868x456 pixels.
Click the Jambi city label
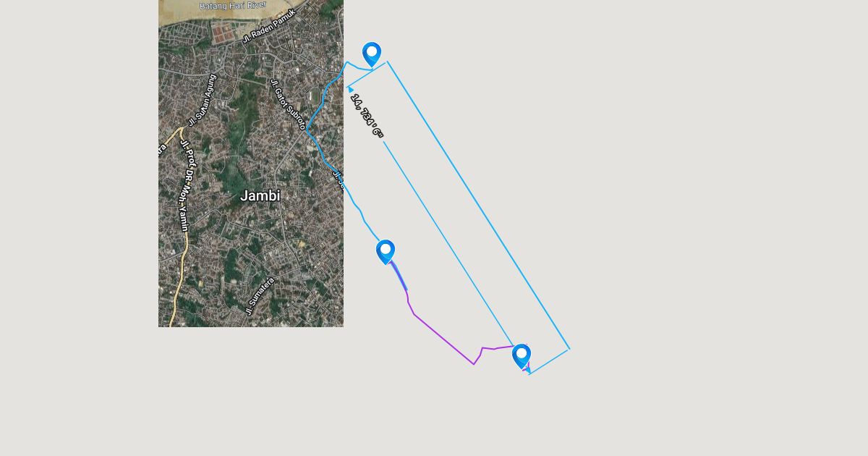click(x=260, y=195)
